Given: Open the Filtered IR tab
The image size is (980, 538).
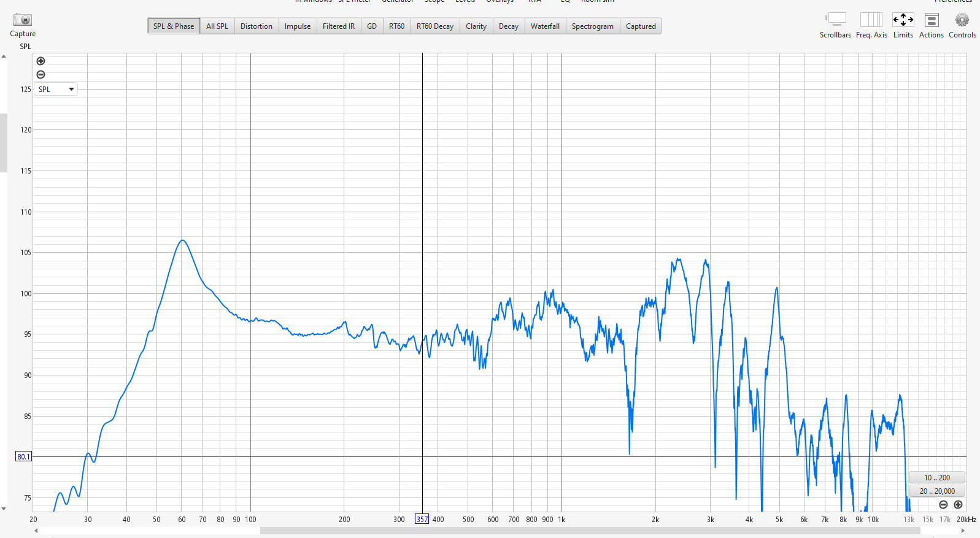Looking at the screenshot, I should click(x=339, y=26).
